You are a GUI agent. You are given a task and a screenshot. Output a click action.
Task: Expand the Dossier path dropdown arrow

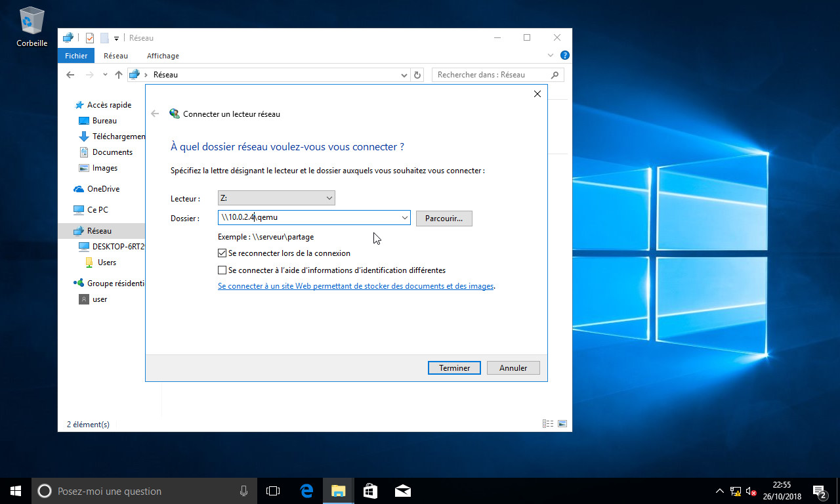click(404, 218)
